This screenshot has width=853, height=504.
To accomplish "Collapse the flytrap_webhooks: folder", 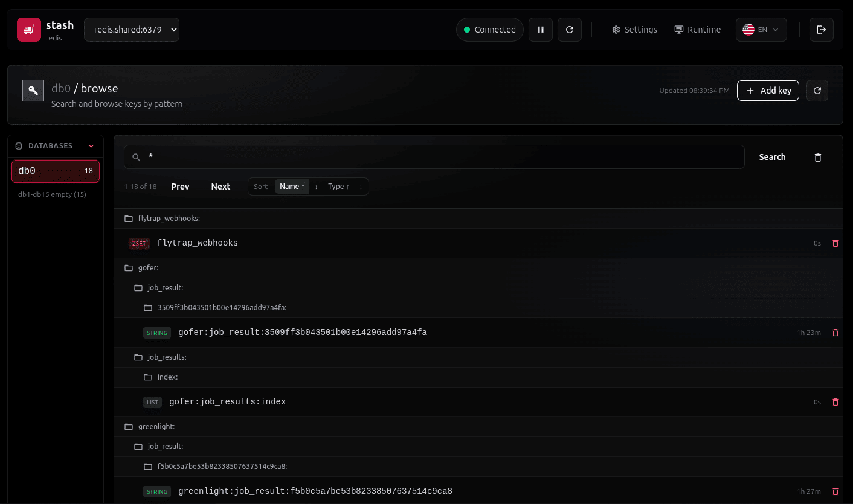I will point(478,219).
